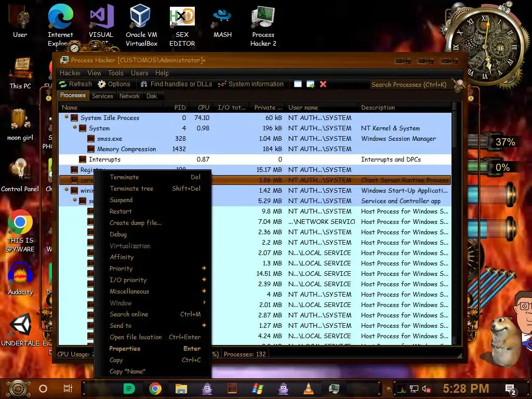
Task: Open Control Panel desktop icon
Action: click(x=20, y=175)
